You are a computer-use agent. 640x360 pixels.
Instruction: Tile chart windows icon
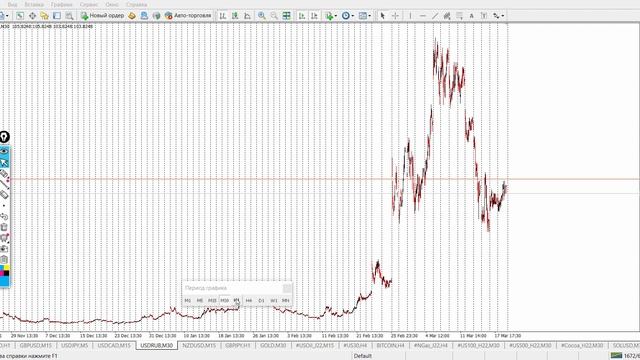[x=287, y=16]
